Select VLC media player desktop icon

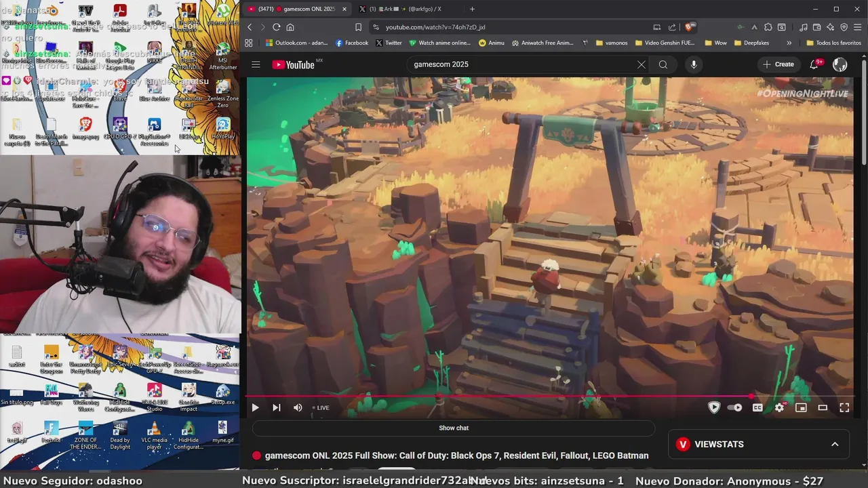pyautogui.click(x=155, y=435)
